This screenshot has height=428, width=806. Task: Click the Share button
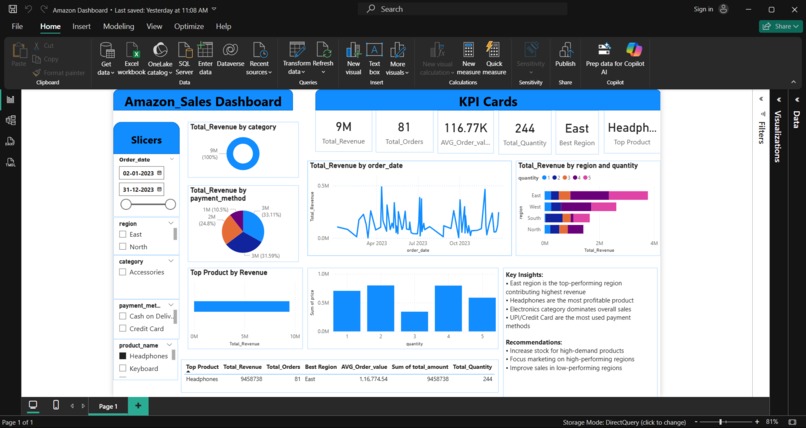point(781,26)
